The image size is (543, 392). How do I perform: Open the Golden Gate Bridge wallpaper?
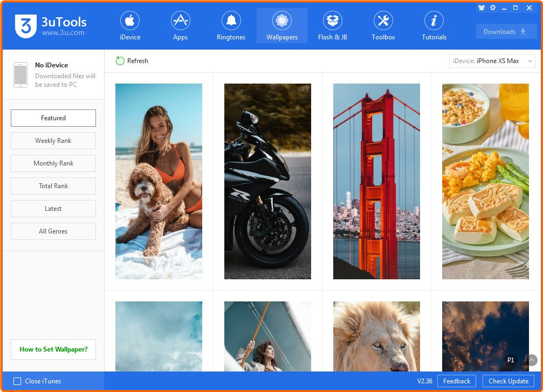376,182
